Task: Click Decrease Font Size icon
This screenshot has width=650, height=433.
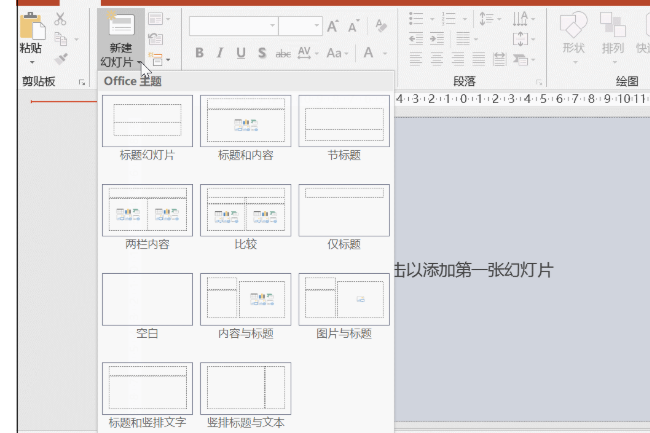Action: 354,26
